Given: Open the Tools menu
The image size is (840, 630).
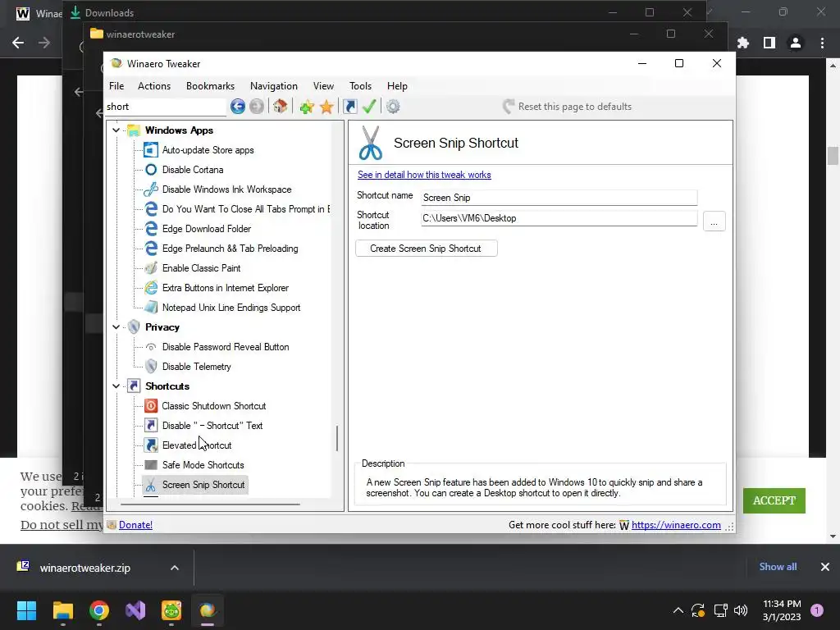Looking at the screenshot, I should 361,86.
